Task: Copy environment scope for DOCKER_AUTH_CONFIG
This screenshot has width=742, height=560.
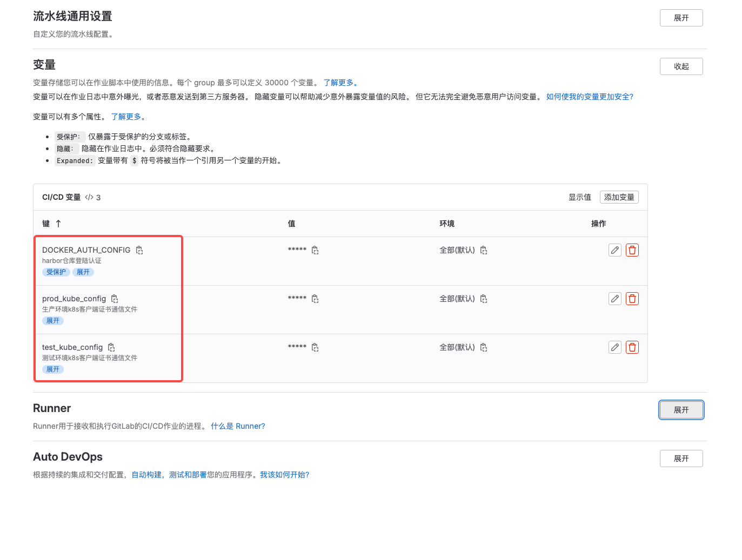Action: click(484, 250)
